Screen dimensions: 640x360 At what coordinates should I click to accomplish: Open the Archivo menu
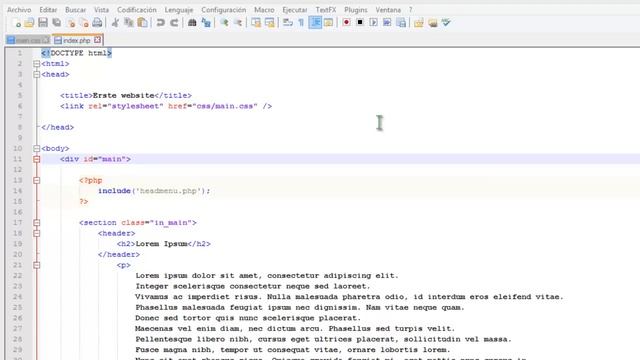[19, 9]
